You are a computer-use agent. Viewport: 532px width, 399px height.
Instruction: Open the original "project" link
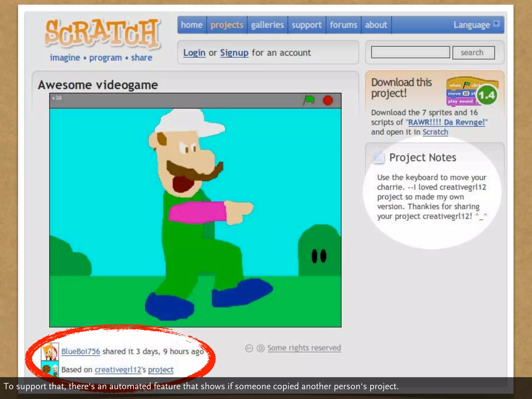pos(161,370)
